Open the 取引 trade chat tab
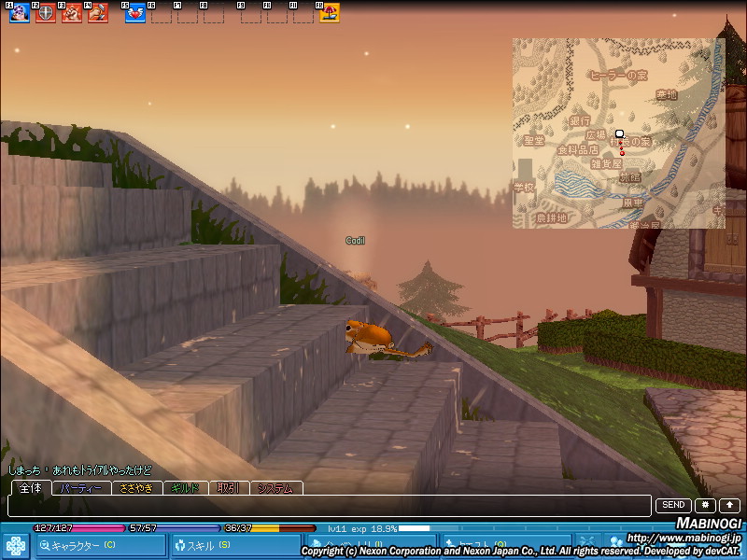 [x=229, y=487]
